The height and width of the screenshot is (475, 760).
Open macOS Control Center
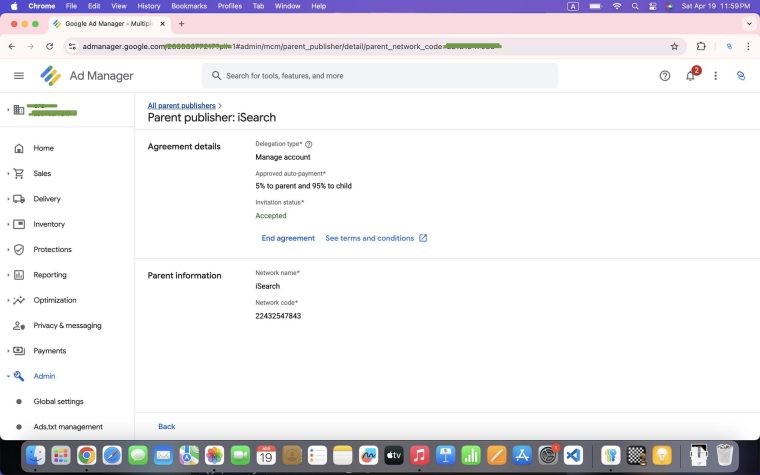tap(652, 6)
